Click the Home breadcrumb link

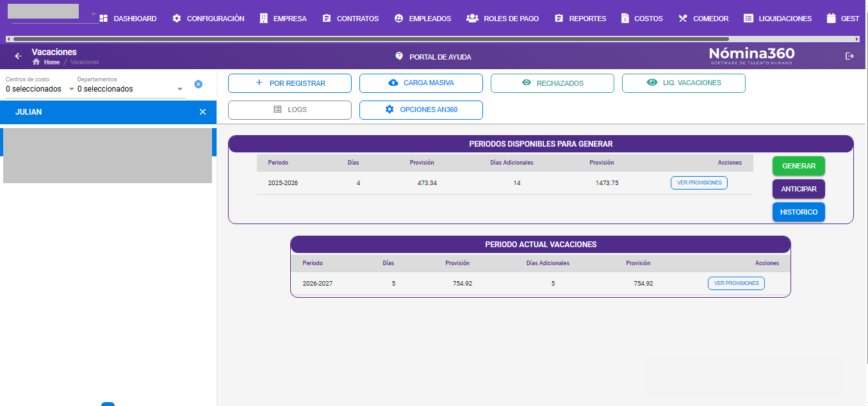[52, 62]
